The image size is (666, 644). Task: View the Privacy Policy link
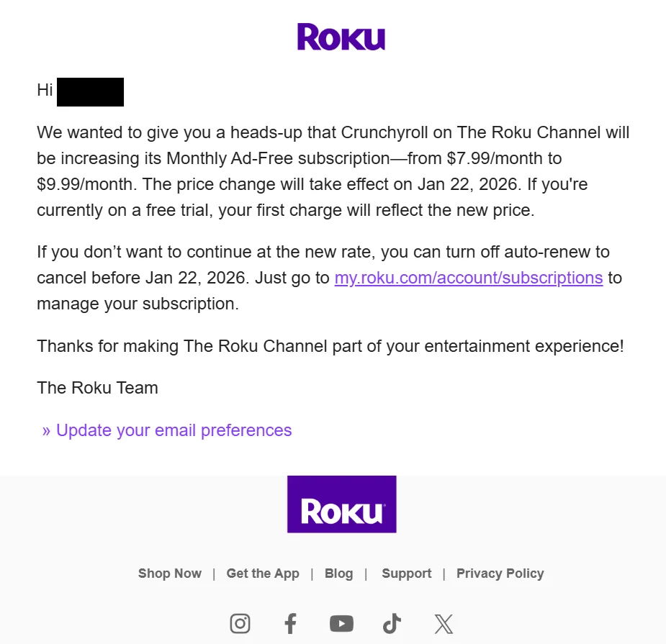coord(500,573)
